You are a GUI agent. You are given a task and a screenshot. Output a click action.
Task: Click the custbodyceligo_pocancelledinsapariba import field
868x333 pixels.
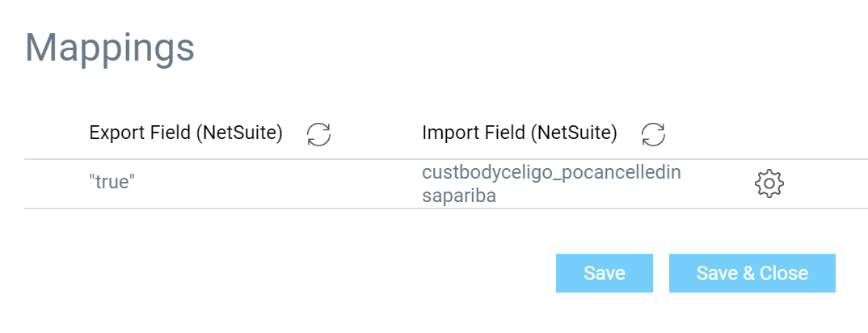click(551, 184)
